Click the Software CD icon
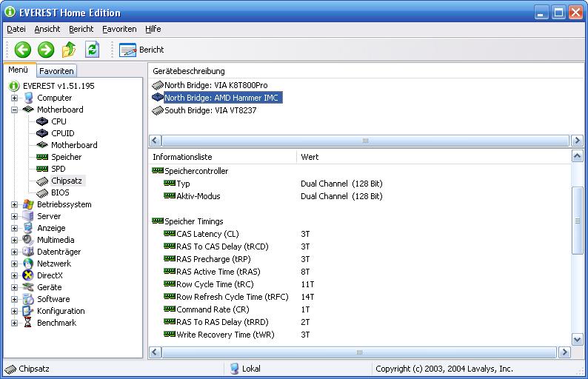Screen dimensions: 588x379 (28, 299)
